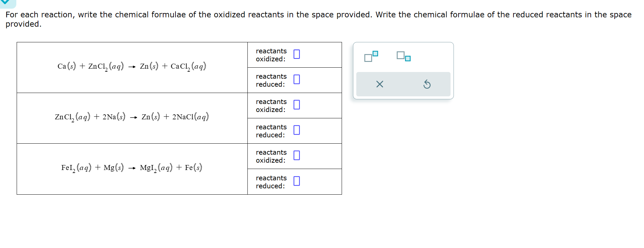This screenshot has width=644, height=248.
Task: Click reduced reactants box for Ca reaction
Action: (x=296, y=80)
